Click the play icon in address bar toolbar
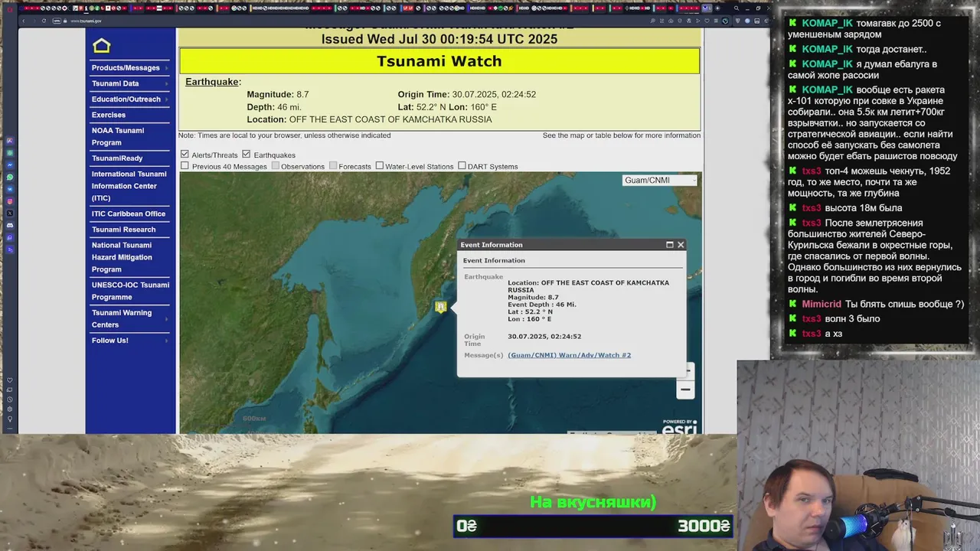 click(697, 21)
